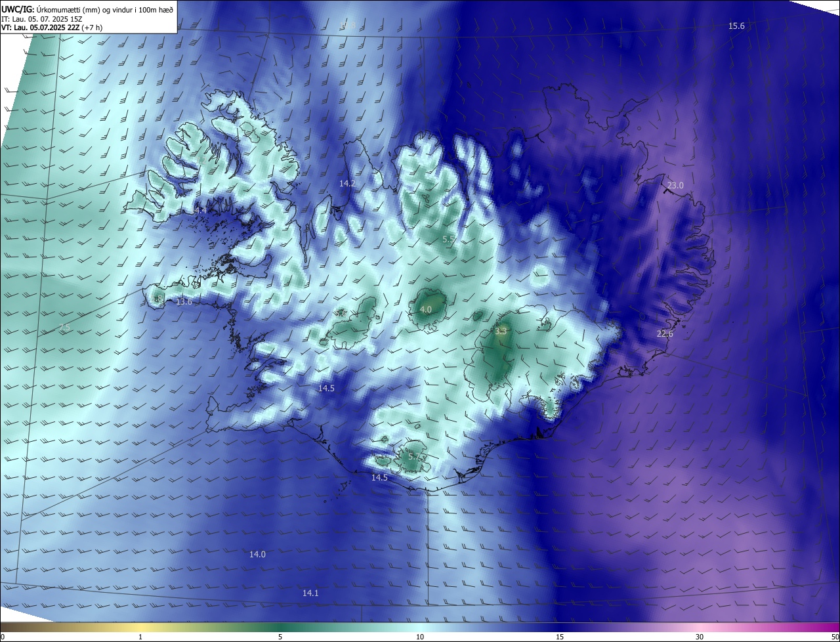840x642 pixels.
Task: Click the 14.2 value label
Action: click(x=347, y=183)
